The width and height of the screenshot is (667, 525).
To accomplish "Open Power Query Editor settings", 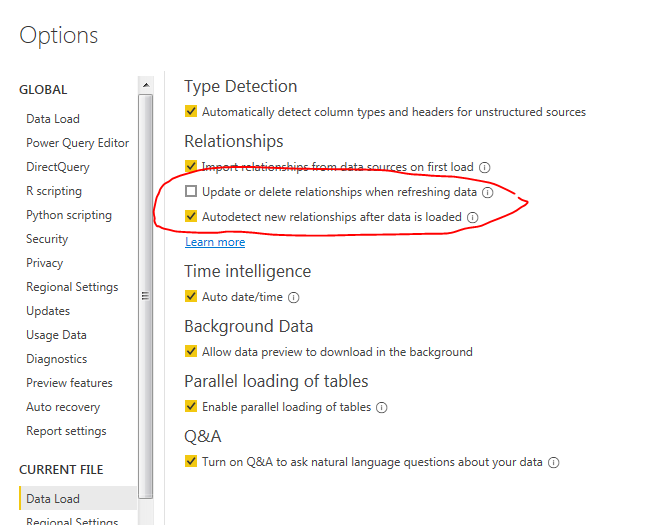I will pos(77,143).
